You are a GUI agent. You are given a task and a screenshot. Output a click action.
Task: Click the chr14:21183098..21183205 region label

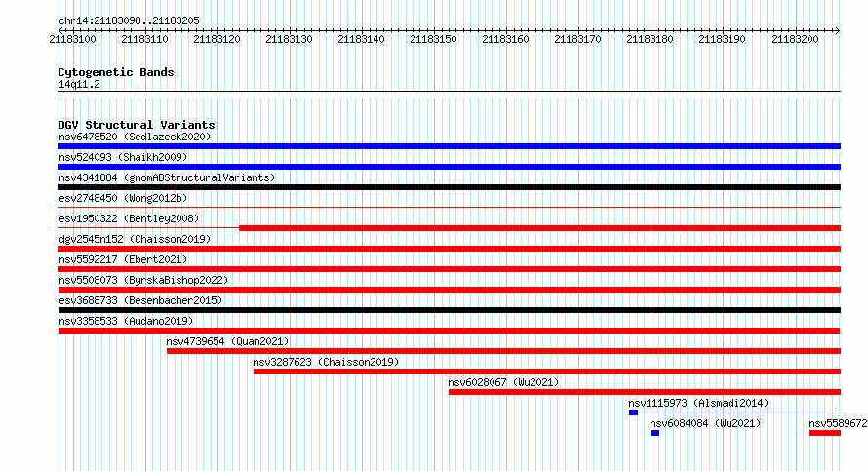pyautogui.click(x=129, y=20)
